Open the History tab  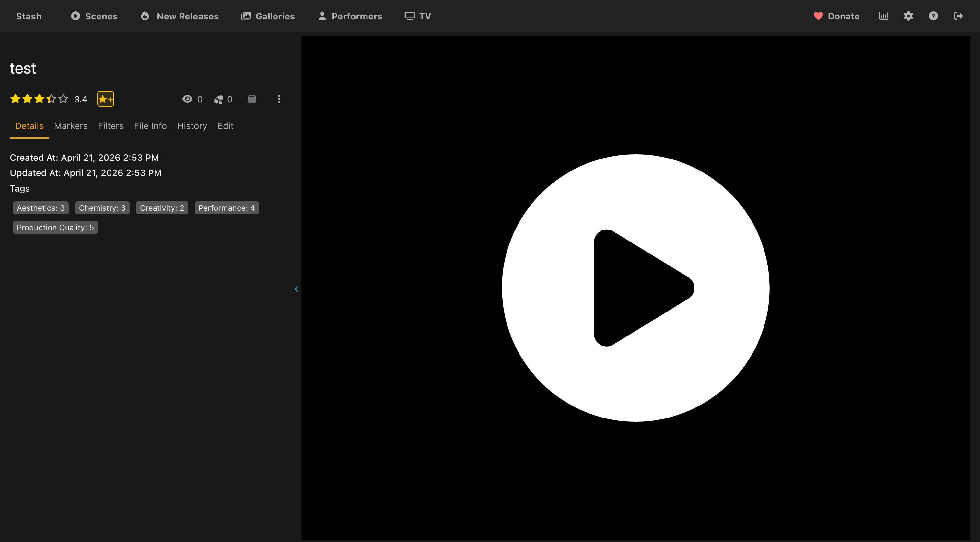point(192,126)
